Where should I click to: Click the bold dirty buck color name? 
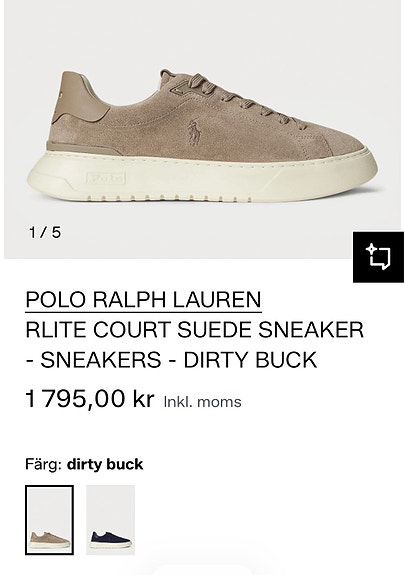pyautogui.click(x=105, y=464)
